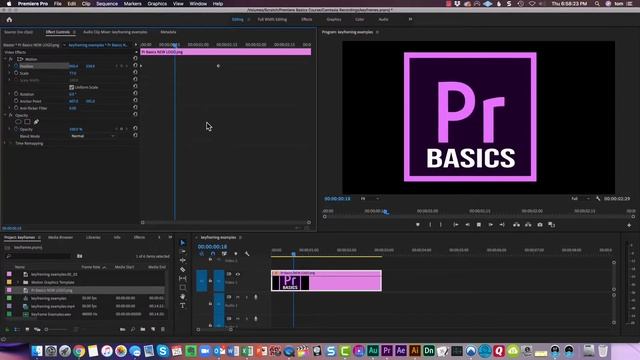This screenshot has height=360, width=640.
Task: Toggle the Anchor Point animation stopwatch
Action: point(16,101)
